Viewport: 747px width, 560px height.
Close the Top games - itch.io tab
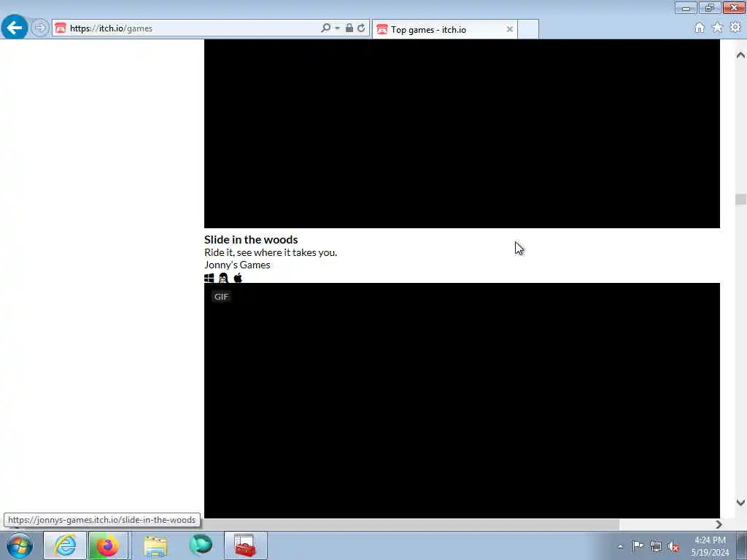pyautogui.click(x=509, y=29)
